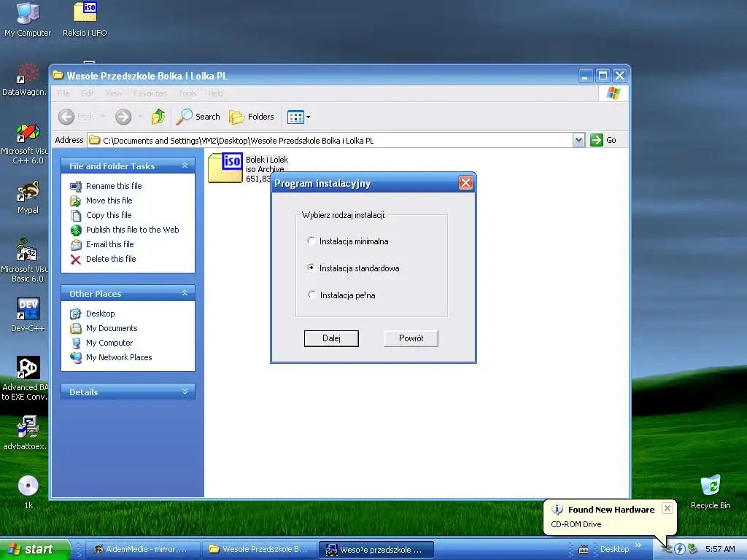The image size is (747, 560).
Task: Open the Search pane in Explorer
Action: click(198, 117)
